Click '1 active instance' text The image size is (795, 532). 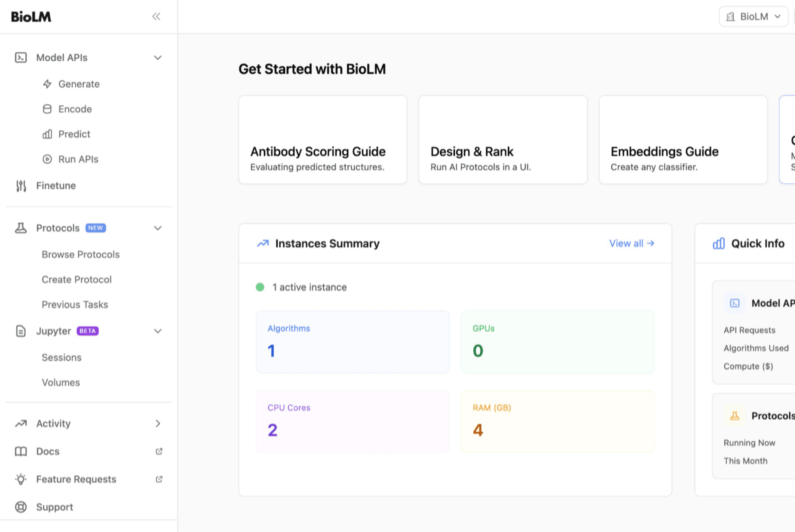310,287
